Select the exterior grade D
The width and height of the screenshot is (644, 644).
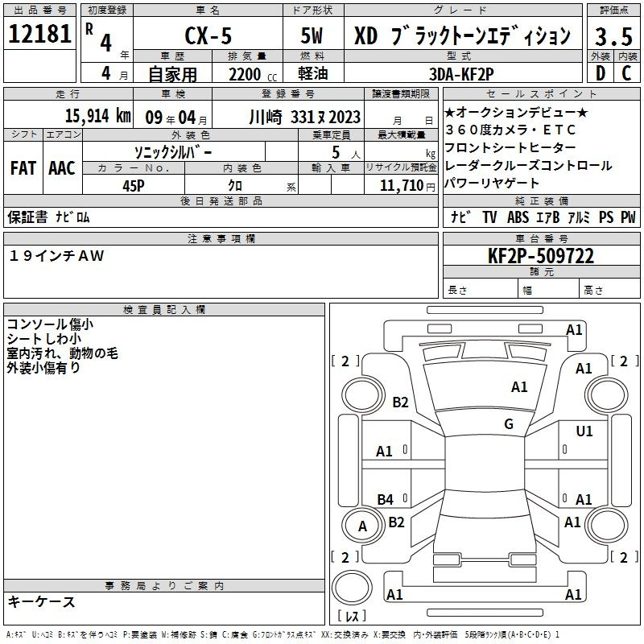point(601,73)
